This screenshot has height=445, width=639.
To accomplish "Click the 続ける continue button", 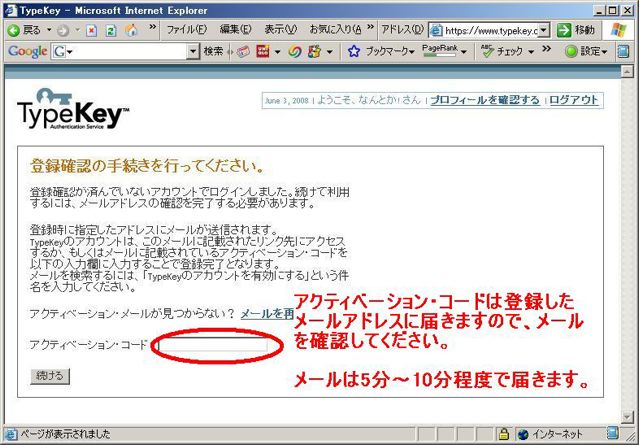I will coord(50,376).
